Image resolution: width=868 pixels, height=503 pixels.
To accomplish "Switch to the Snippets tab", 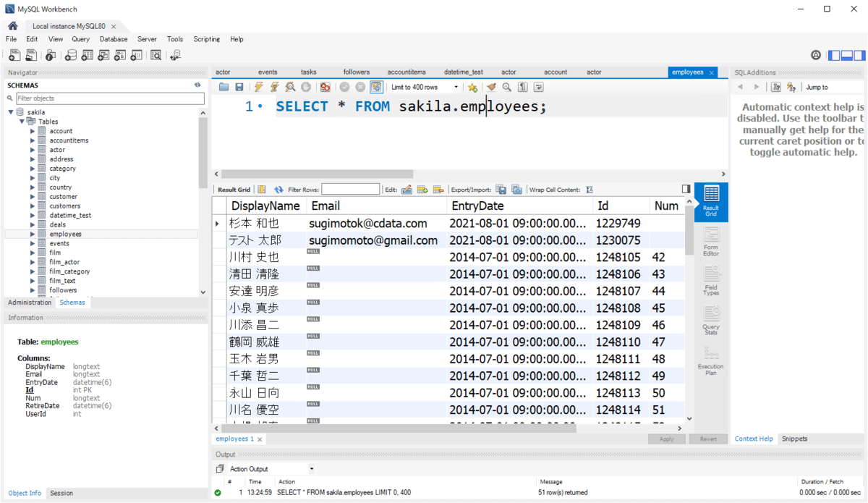I will pos(794,439).
